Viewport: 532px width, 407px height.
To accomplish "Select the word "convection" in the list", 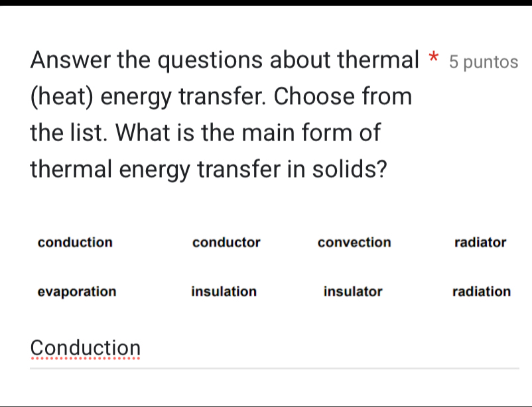I will coord(354,243).
